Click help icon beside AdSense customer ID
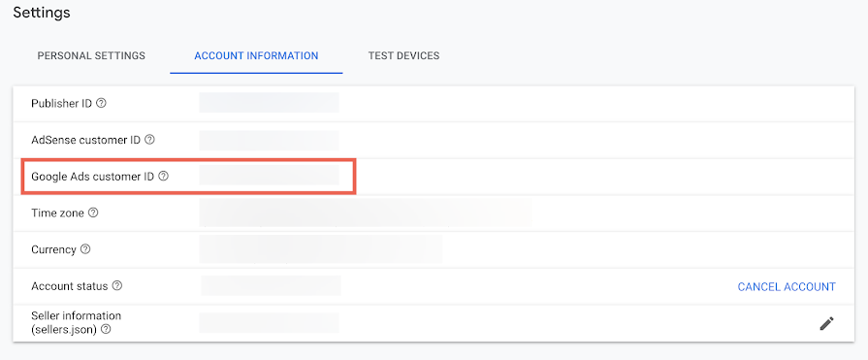This screenshot has height=360, width=868. click(x=149, y=140)
